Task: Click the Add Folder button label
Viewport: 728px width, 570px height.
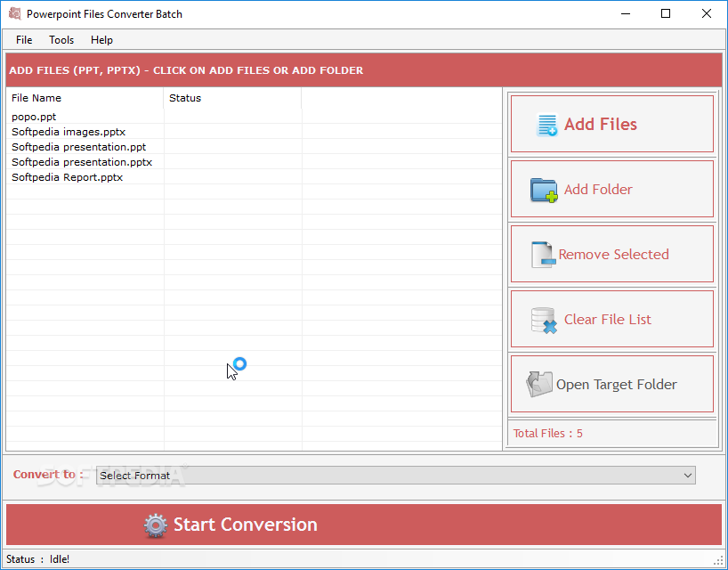Action: tap(598, 189)
